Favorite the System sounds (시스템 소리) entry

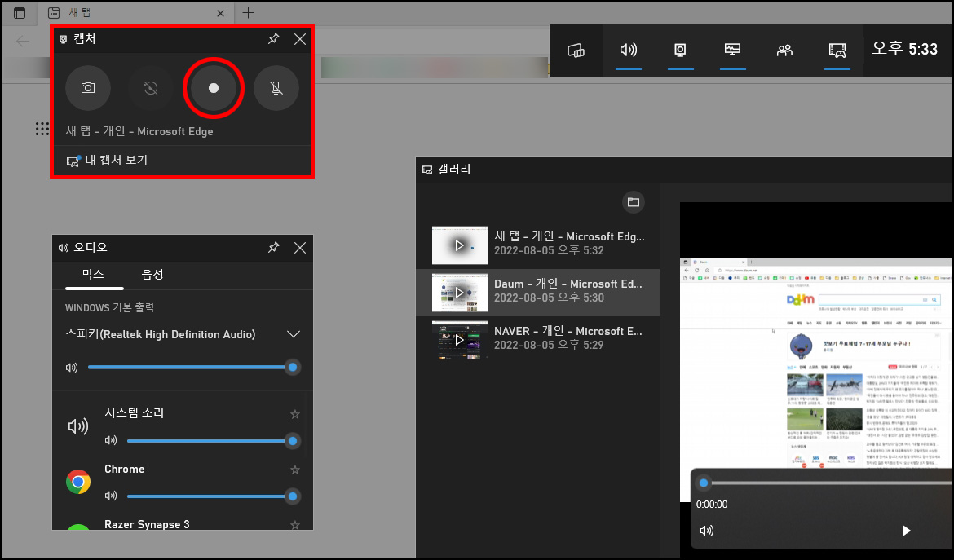coord(295,414)
